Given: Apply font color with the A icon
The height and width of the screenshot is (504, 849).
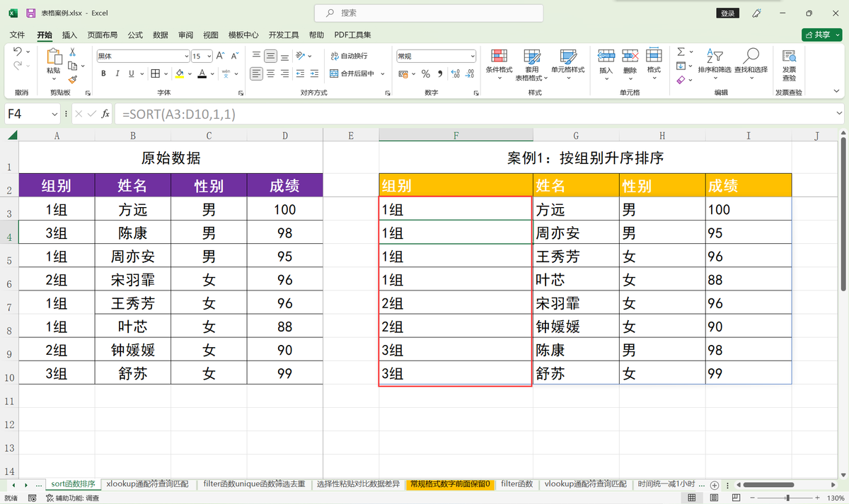Looking at the screenshot, I should click(x=202, y=74).
